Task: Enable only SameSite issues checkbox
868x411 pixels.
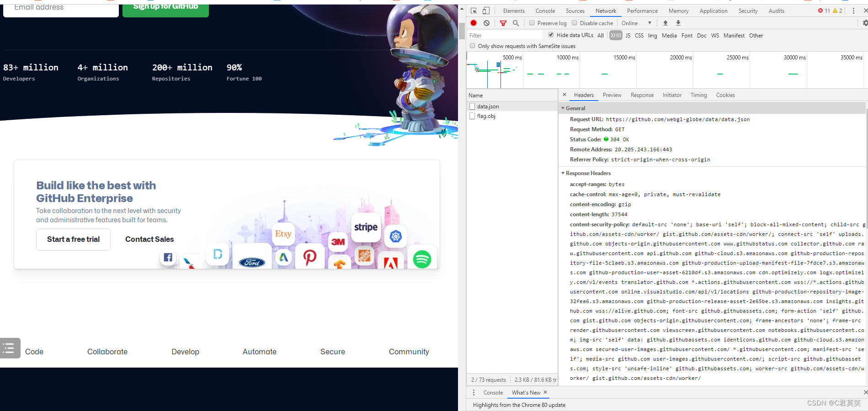Action: tap(473, 46)
